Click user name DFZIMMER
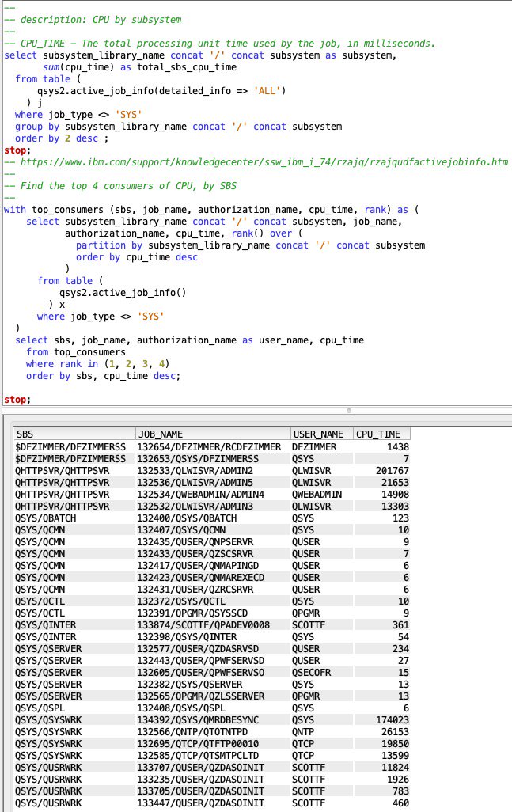The width and height of the screenshot is (512, 812). coord(314,446)
